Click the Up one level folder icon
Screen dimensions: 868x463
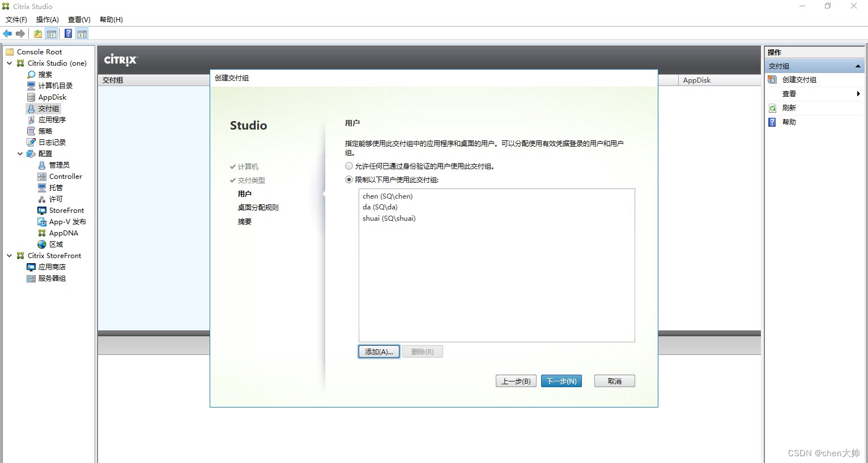coord(38,34)
